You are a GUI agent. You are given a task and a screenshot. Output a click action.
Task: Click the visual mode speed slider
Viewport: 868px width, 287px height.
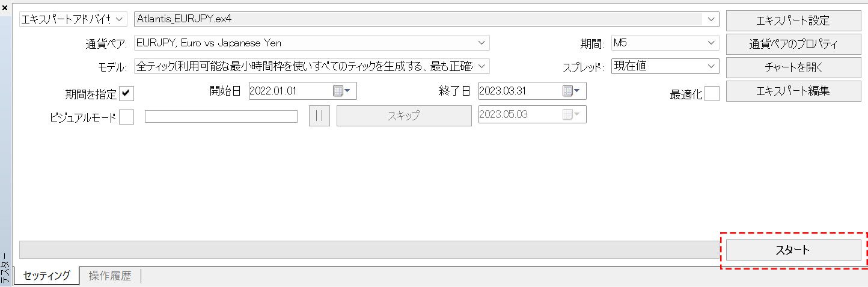pos(221,116)
